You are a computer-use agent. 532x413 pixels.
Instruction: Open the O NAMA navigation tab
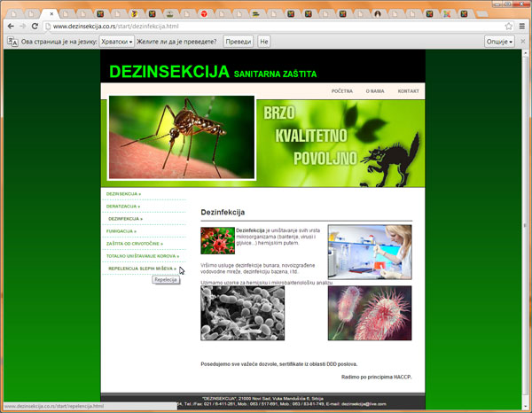[375, 91]
